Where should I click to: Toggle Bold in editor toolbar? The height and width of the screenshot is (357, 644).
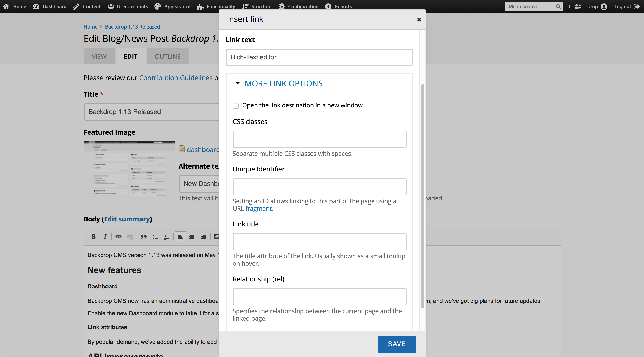click(x=94, y=237)
